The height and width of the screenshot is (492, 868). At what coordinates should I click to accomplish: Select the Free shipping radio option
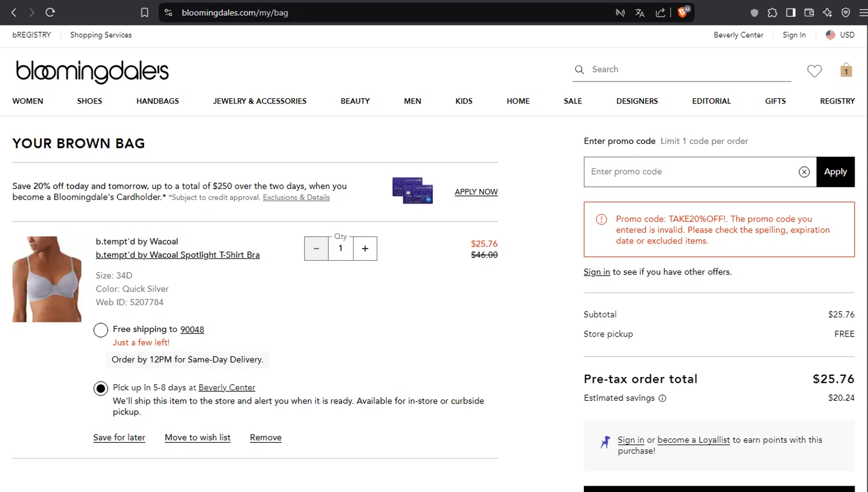(x=101, y=330)
